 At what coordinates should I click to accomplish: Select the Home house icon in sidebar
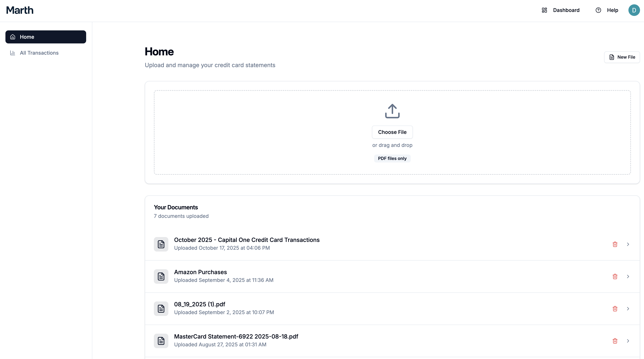(13, 37)
